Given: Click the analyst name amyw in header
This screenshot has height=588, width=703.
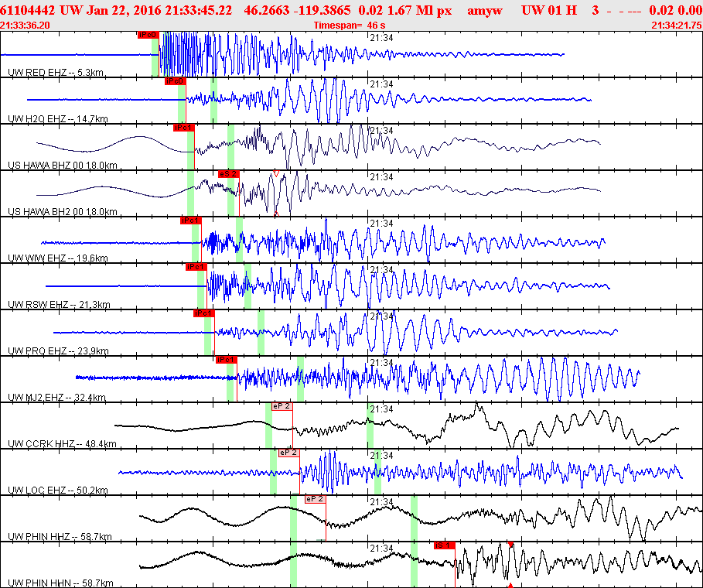Looking at the screenshot, I should point(485,11).
